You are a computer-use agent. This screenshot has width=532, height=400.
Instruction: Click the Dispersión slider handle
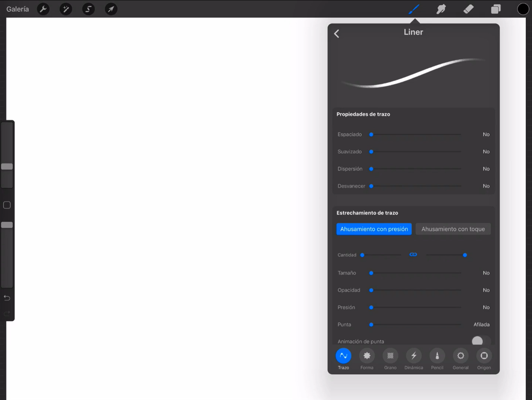(371, 169)
